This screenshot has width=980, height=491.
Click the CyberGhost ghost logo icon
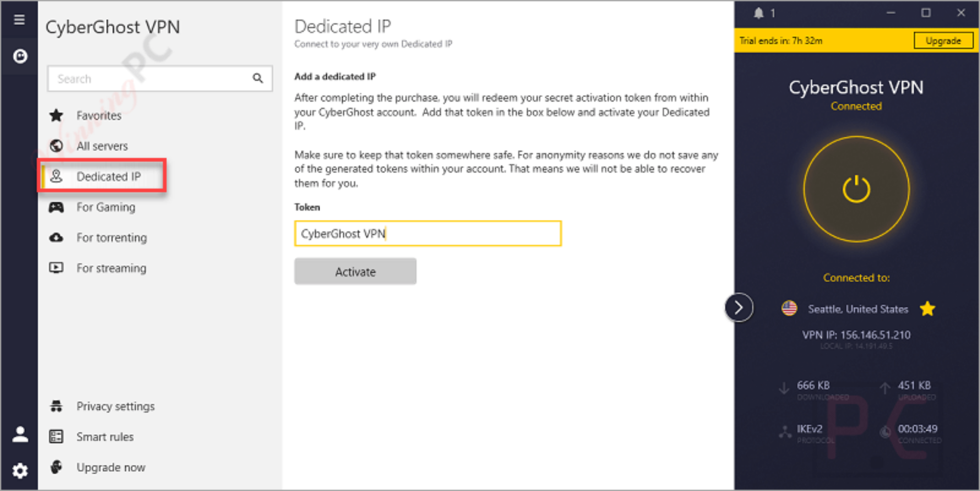[x=20, y=56]
